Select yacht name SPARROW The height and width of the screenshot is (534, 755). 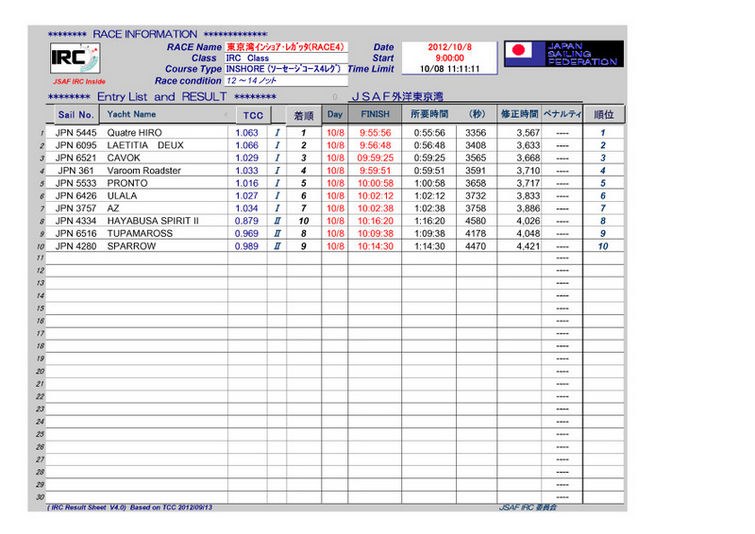(131, 246)
